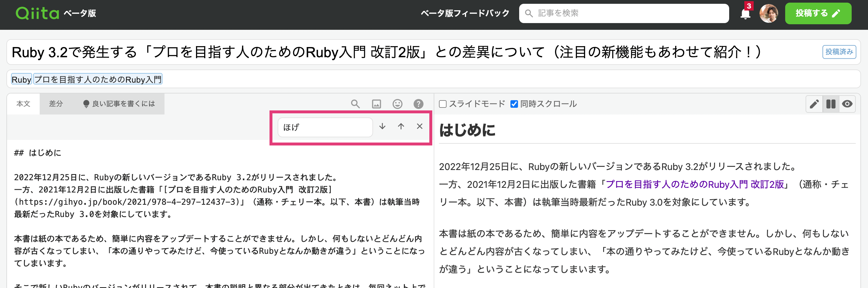Open the プロを目指す人のためのRuby入門 改訂2版 preview link
This screenshot has width=868, height=288.
pyautogui.click(x=695, y=184)
